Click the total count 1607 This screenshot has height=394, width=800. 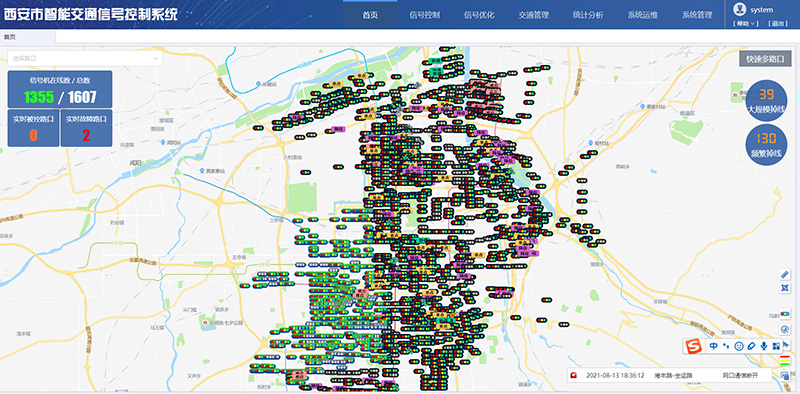point(82,97)
